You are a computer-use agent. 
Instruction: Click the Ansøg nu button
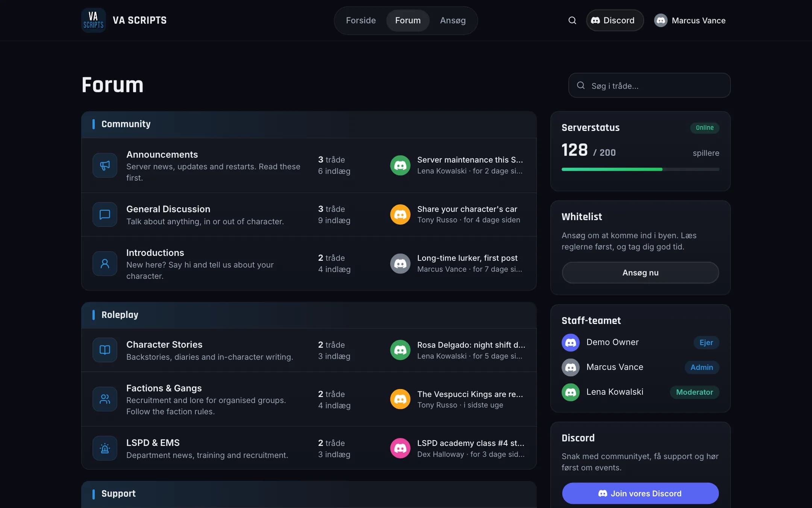pyautogui.click(x=641, y=272)
